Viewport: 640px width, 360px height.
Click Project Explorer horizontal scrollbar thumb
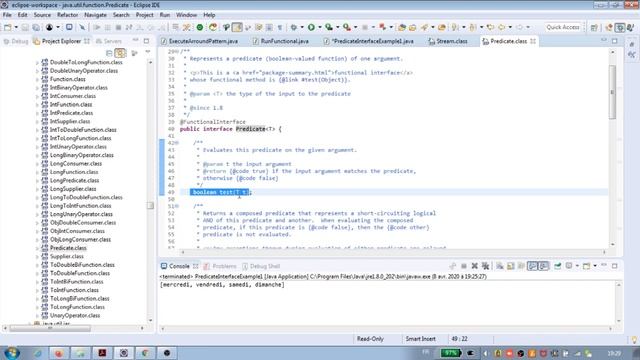(50, 328)
